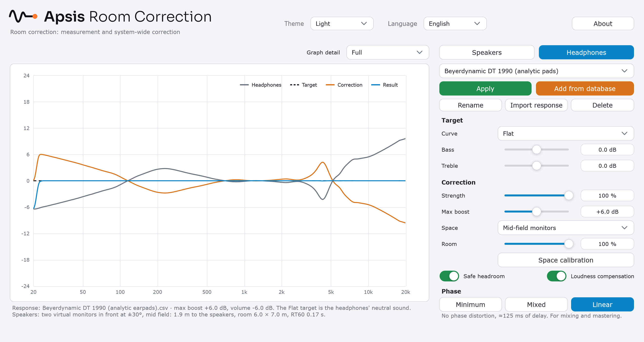Open the Theme dropdown set to Light

[342, 23]
